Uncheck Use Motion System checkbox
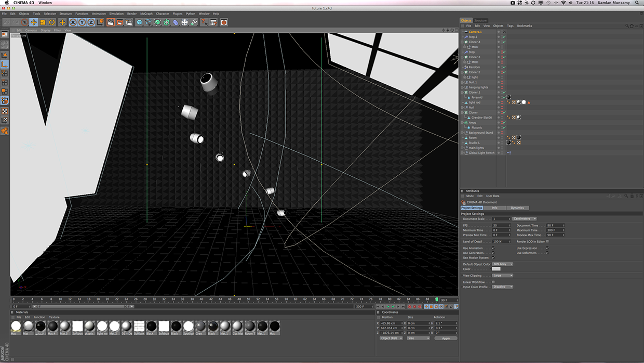 493,257
